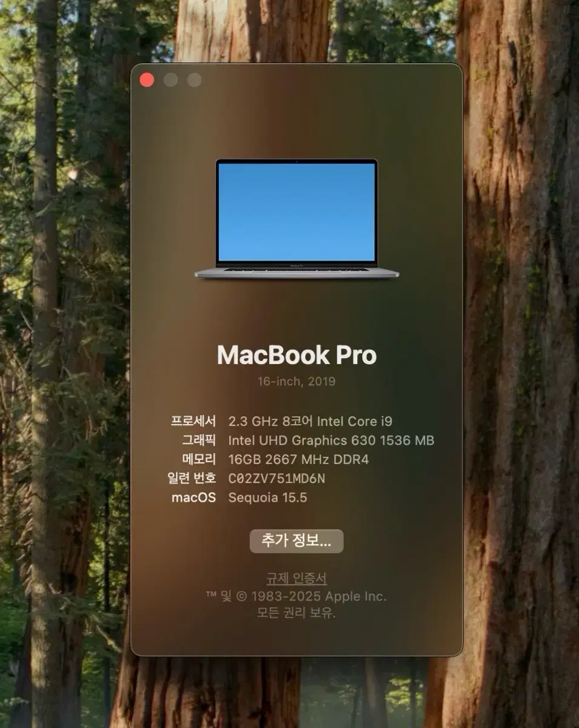The width and height of the screenshot is (579, 728).
Task: Open the 추가 정보... button
Action: [x=296, y=541]
